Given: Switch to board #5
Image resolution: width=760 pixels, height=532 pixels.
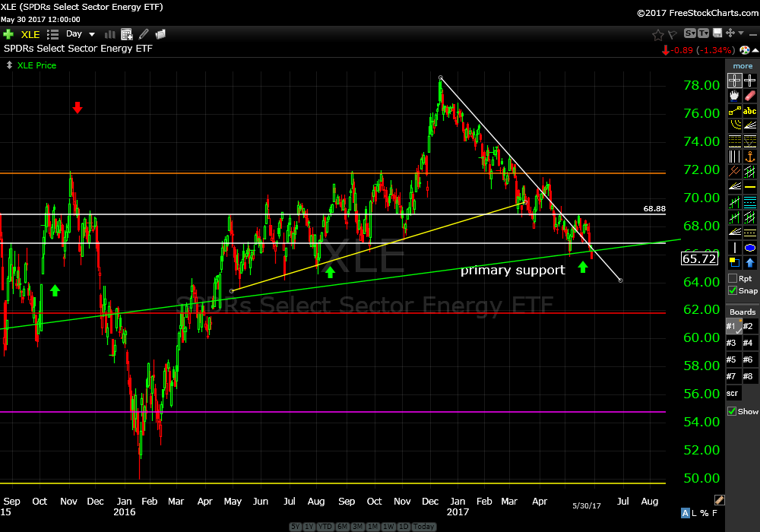Looking at the screenshot, I should coord(733,359).
